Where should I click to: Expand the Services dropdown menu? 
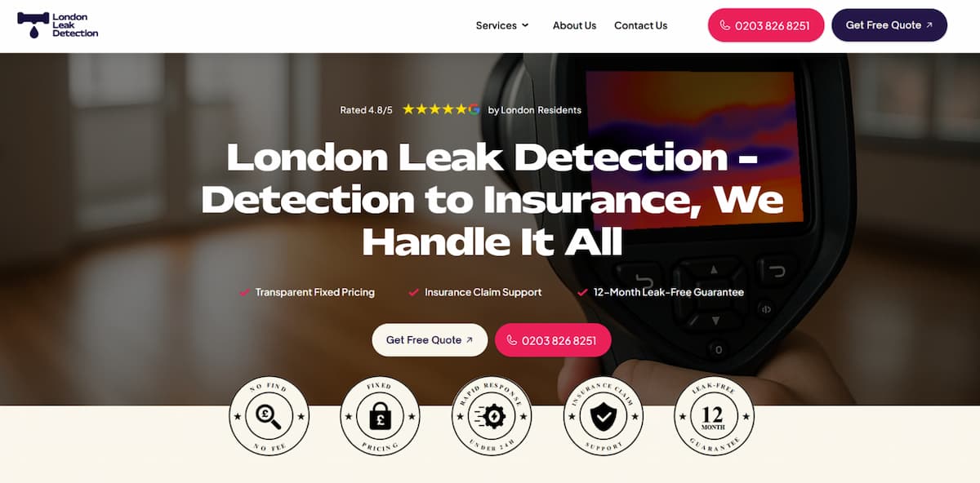click(502, 25)
